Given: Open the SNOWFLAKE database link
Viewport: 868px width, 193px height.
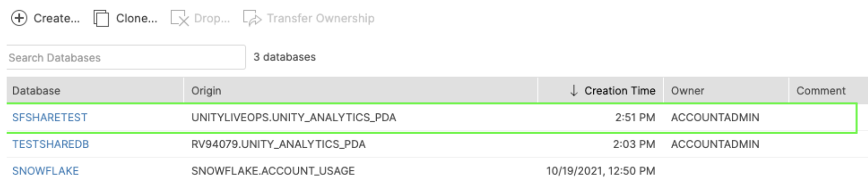Looking at the screenshot, I should pyautogui.click(x=46, y=171).
